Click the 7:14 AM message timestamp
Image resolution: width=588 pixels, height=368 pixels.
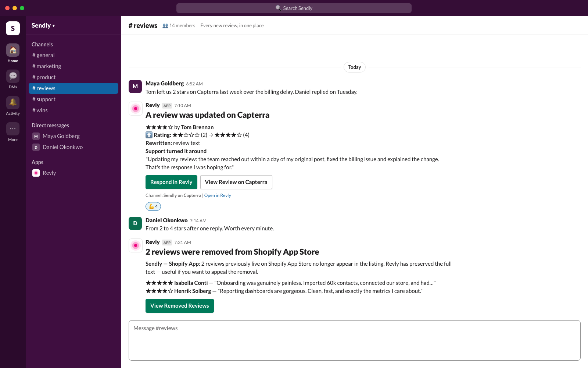[x=198, y=221]
